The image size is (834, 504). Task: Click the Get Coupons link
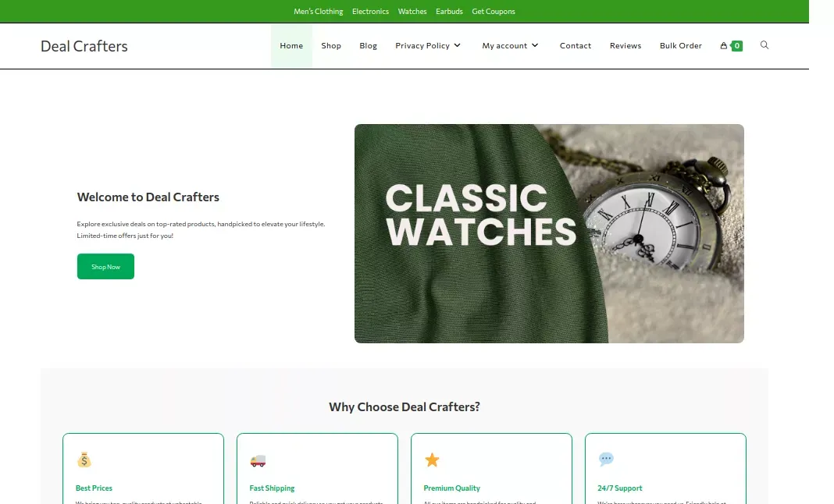pos(493,11)
